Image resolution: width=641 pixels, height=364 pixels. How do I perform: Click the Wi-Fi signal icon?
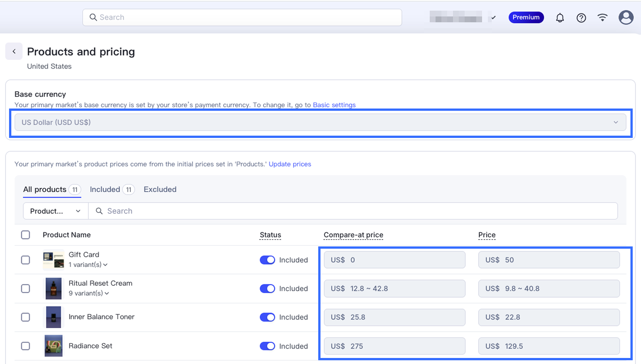[603, 17]
